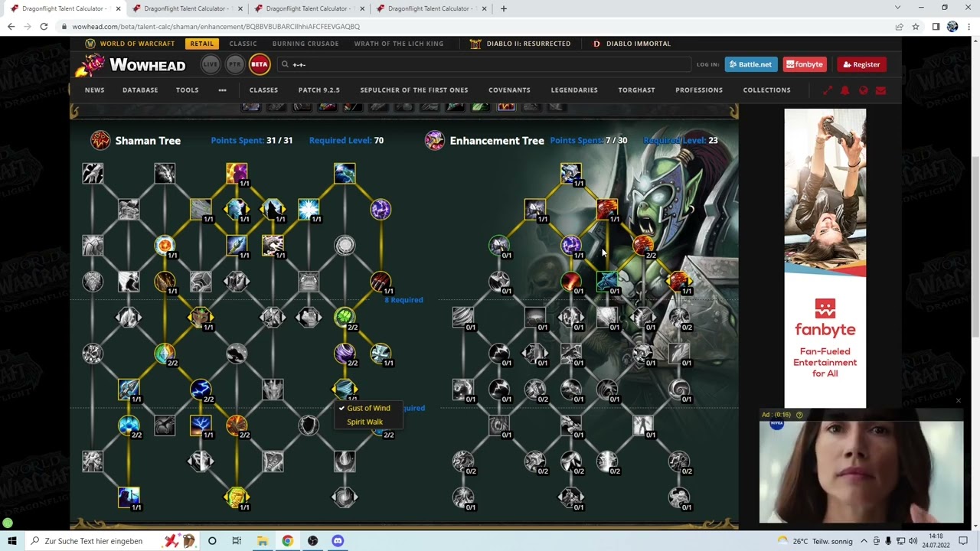Go back using the browser back arrow
Image resolution: width=980 pixels, height=551 pixels.
tap(11, 26)
